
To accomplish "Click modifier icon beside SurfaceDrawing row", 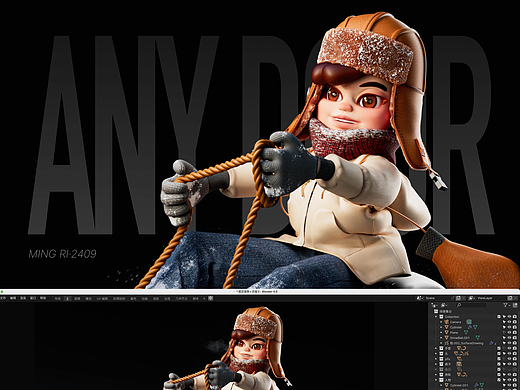I will click(491, 343).
